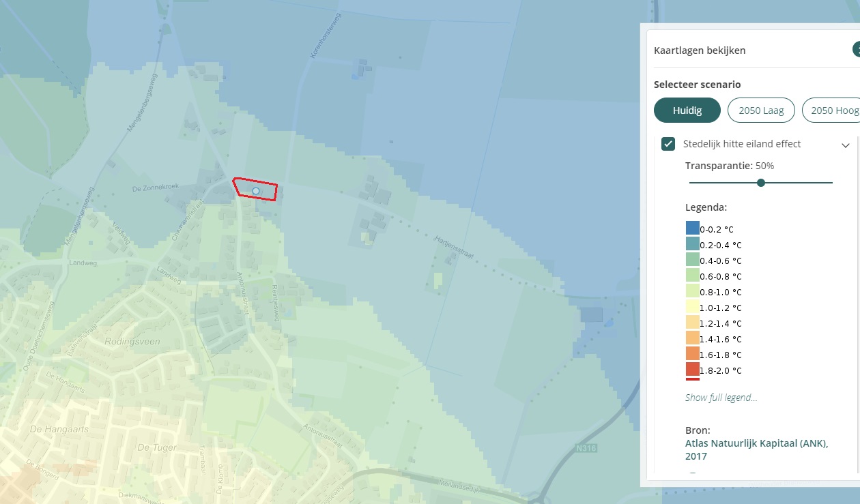This screenshot has width=860, height=504.
Task: Click the 1.8-2.0 °C red legend swatch
Action: coord(692,370)
